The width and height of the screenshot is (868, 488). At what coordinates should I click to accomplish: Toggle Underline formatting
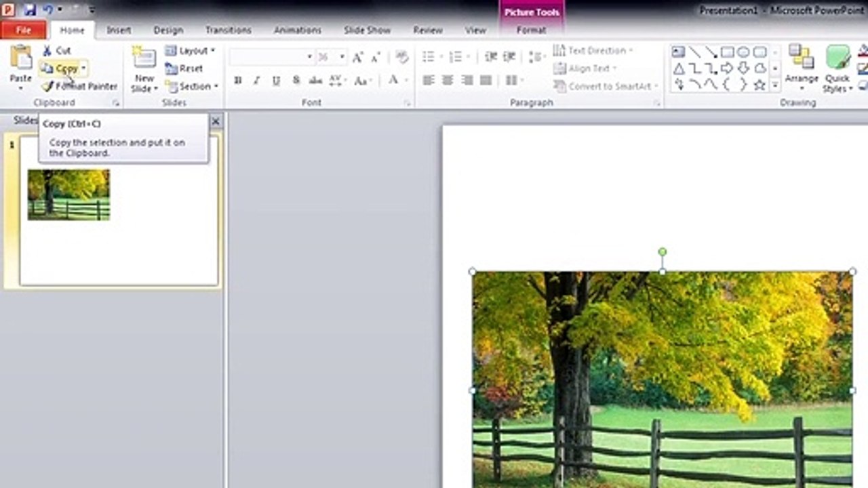point(276,81)
